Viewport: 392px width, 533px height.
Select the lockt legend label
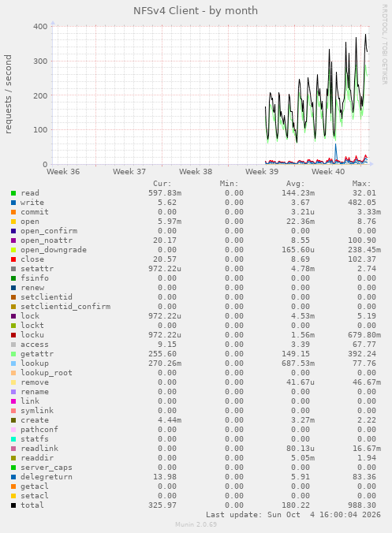32,326
